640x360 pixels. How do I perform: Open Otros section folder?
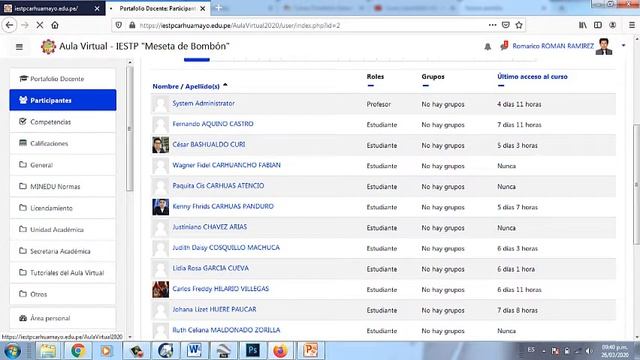(x=63, y=294)
